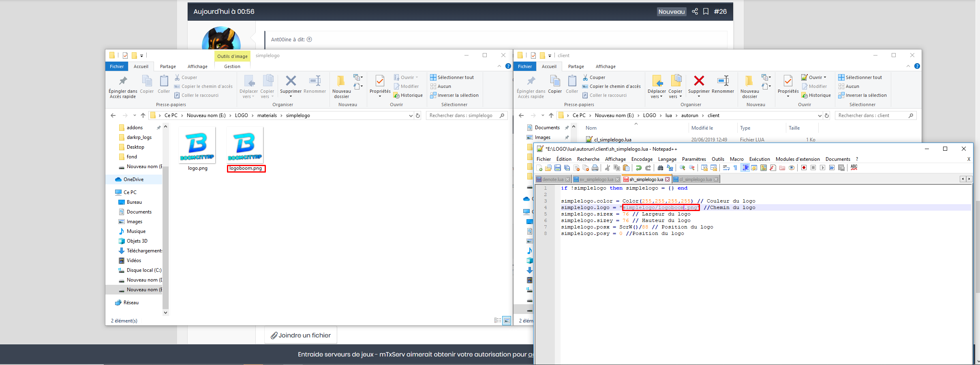
Task: Toggle the document map toolbar icon
Action: pyautogui.click(x=764, y=168)
